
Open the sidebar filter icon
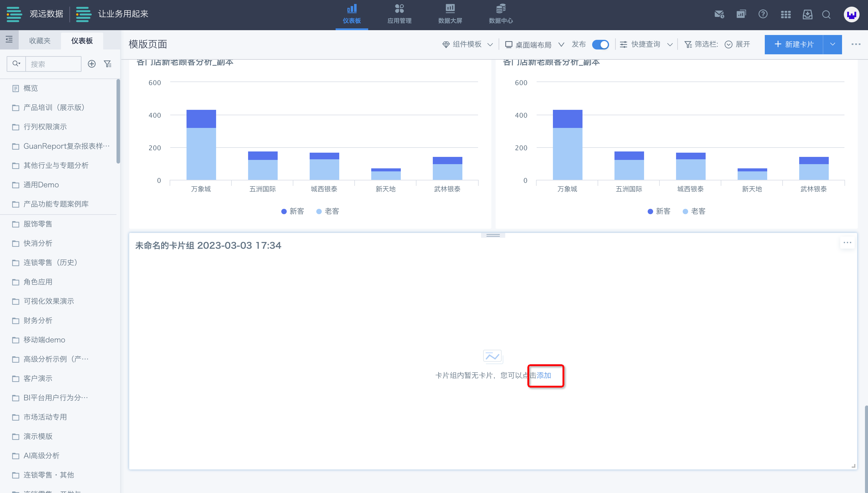click(x=108, y=64)
